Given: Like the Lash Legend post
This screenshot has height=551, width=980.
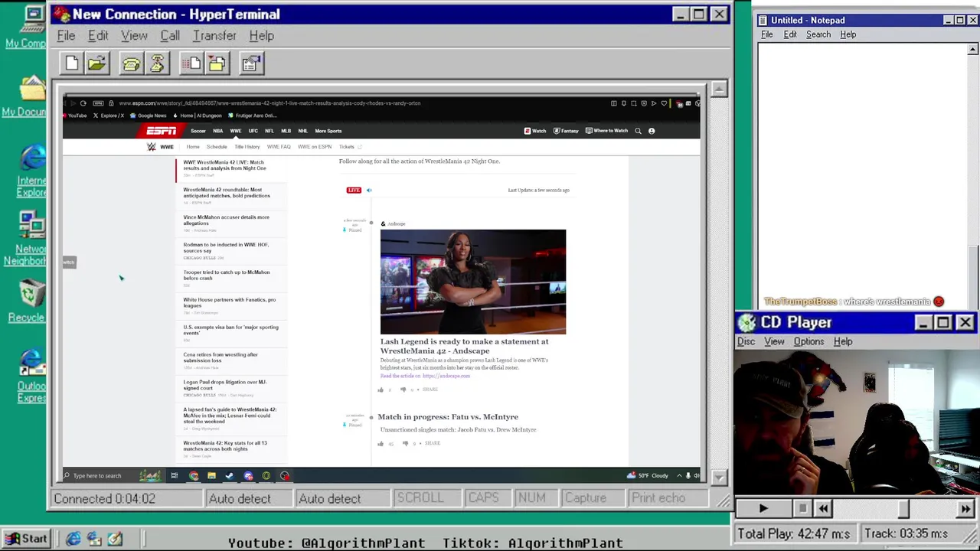Looking at the screenshot, I should (x=381, y=390).
